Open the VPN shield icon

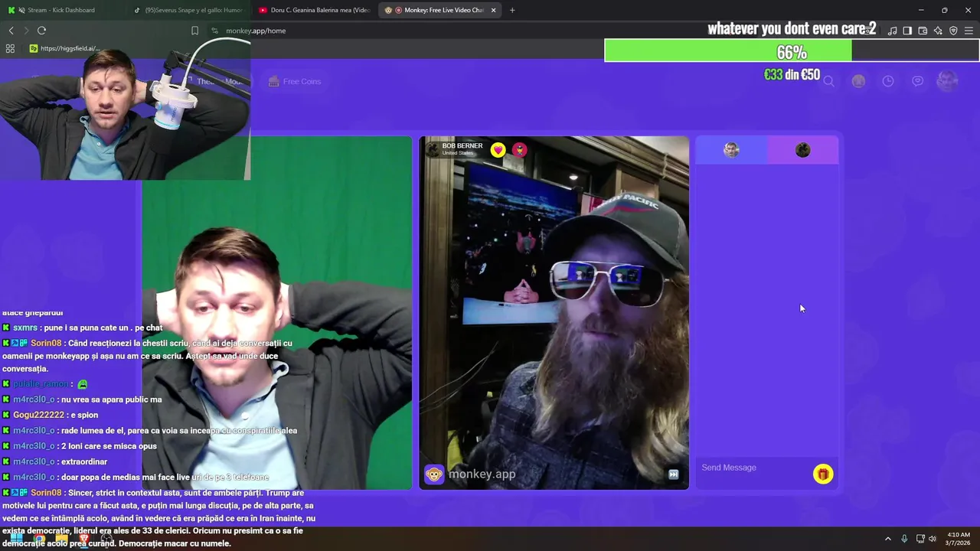pyautogui.click(x=953, y=31)
